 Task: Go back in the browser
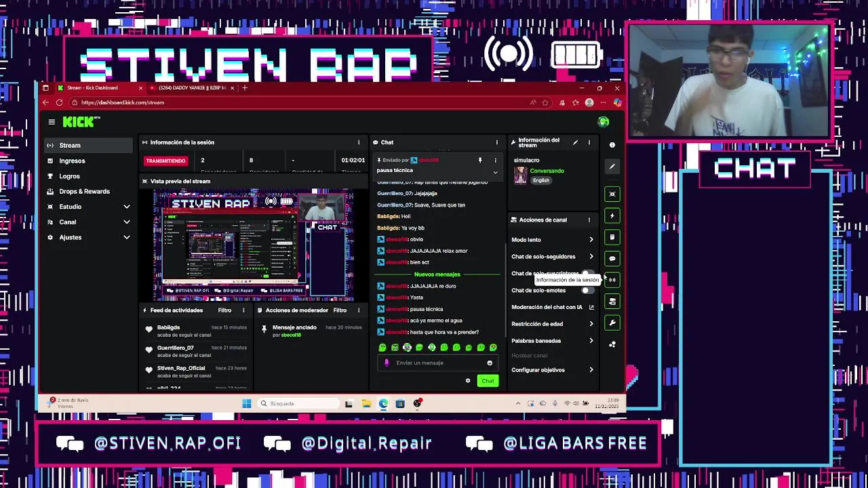pos(45,102)
